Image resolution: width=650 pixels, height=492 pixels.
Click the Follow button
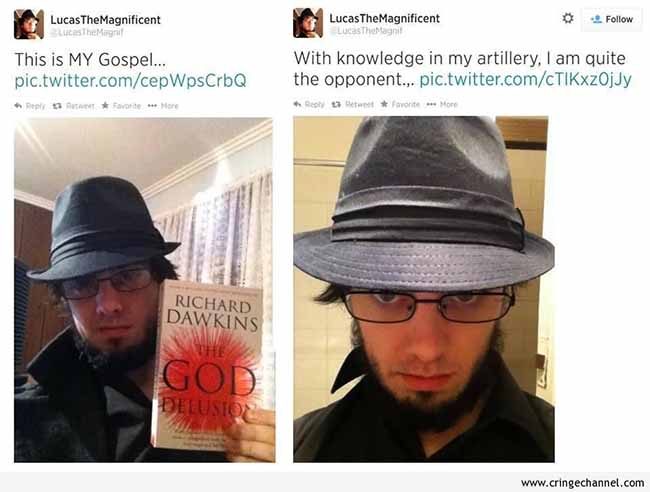[x=611, y=19]
